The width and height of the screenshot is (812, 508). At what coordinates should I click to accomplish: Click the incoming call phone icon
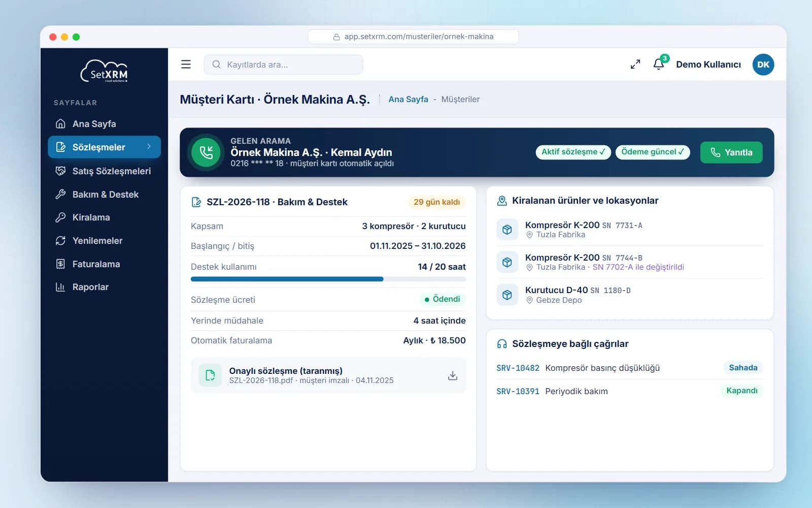(206, 152)
